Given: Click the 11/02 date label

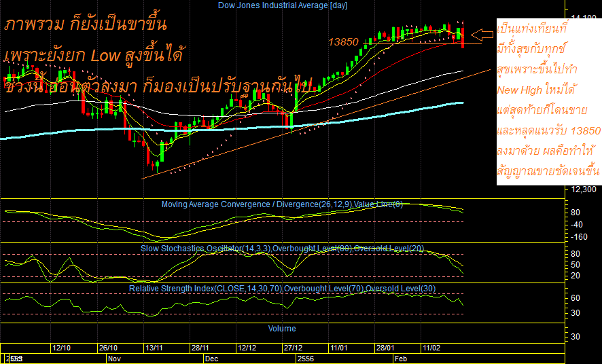Looking at the screenshot, I should tap(431, 348).
